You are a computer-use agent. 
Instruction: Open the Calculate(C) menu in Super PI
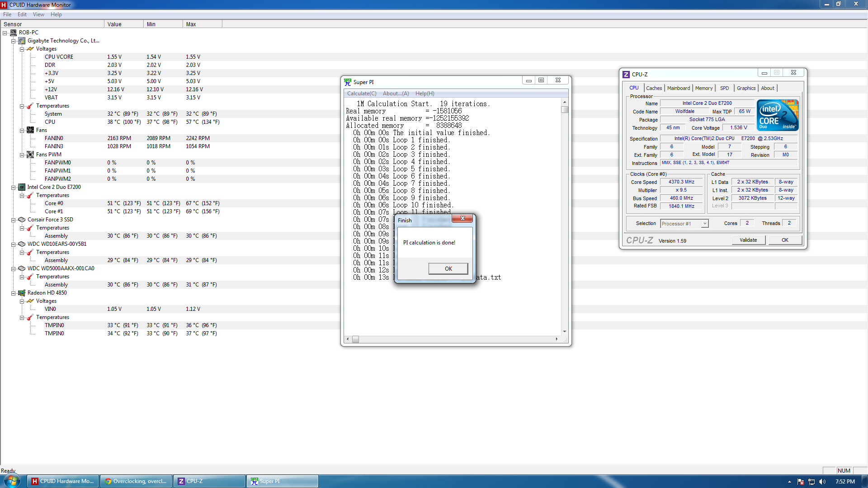(362, 94)
